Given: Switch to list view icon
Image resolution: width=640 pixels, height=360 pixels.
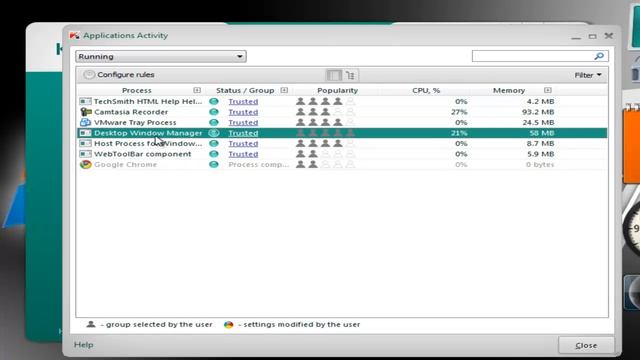Looking at the screenshot, I should pyautogui.click(x=333, y=75).
